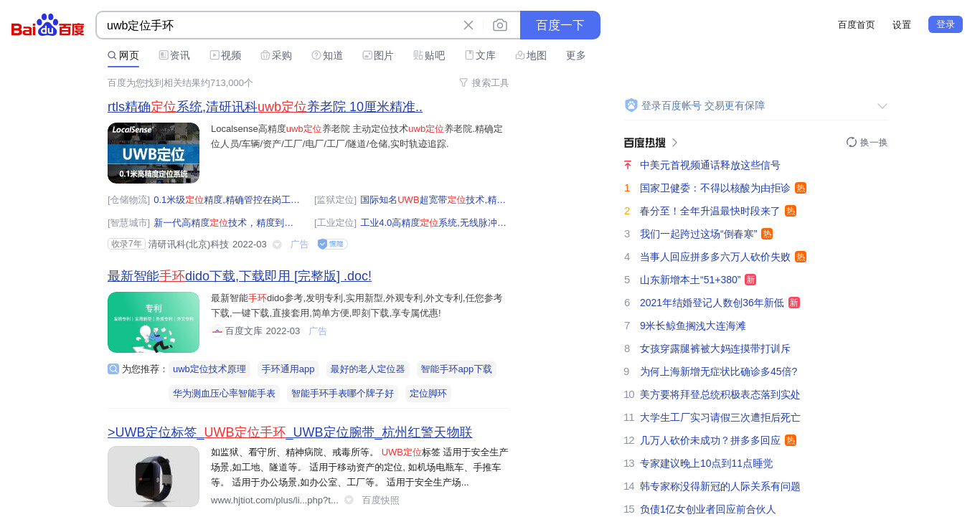Click into the search input field

(280, 25)
